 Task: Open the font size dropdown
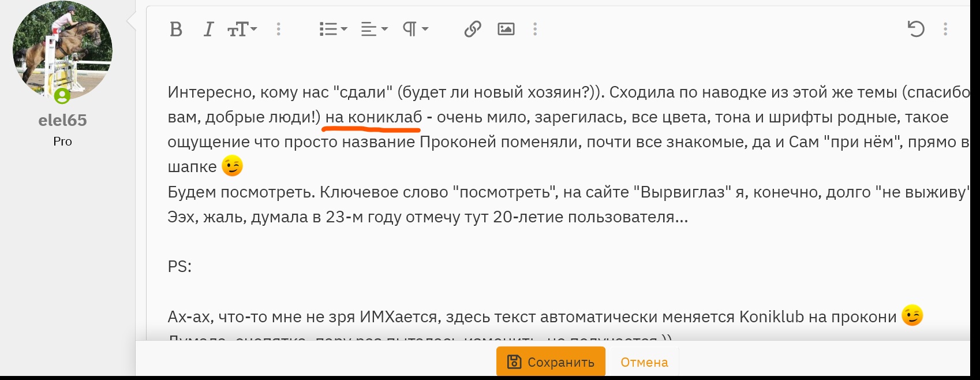click(242, 29)
